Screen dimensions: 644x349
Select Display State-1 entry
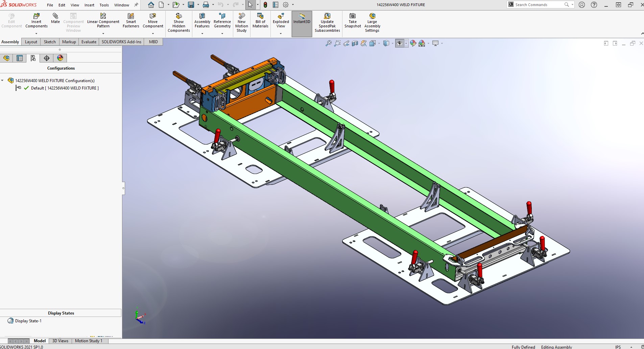click(x=28, y=321)
